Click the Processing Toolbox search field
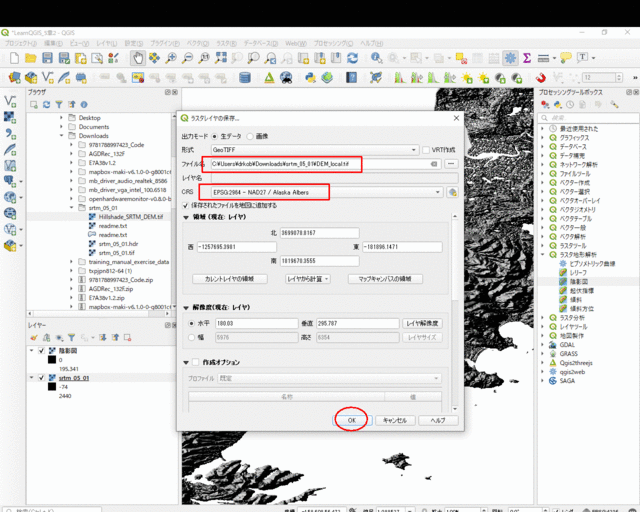 pyautogui.click(x=588, y=118)
